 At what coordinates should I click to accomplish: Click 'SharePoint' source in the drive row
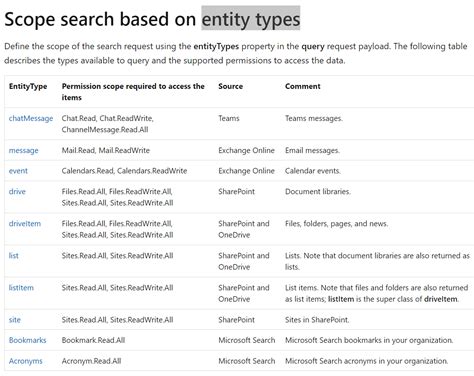tap(236, 191)
